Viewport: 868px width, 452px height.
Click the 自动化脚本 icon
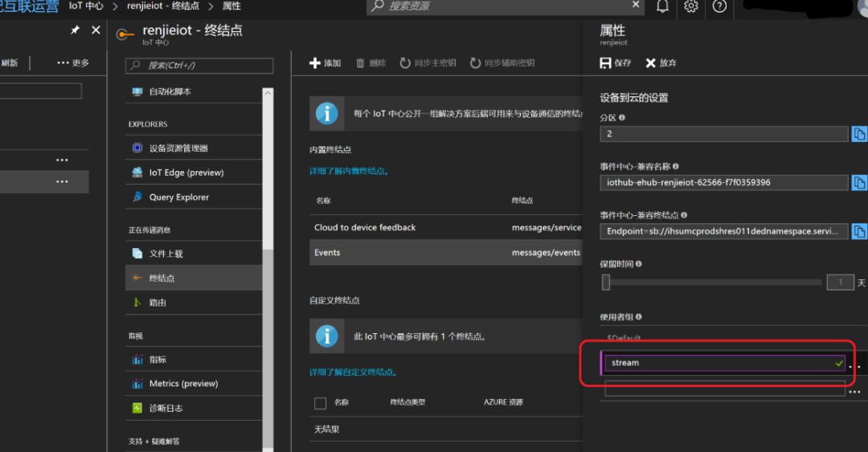[137, 92]
